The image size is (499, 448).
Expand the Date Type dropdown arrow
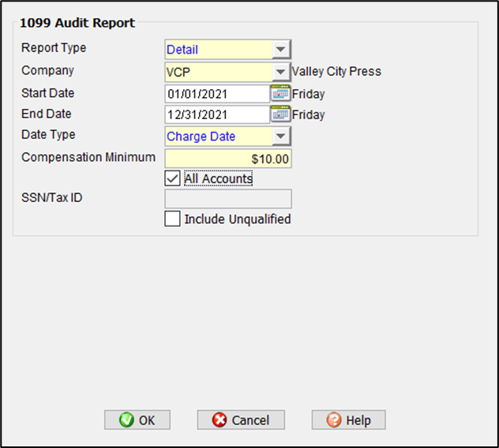click(282, 136)
